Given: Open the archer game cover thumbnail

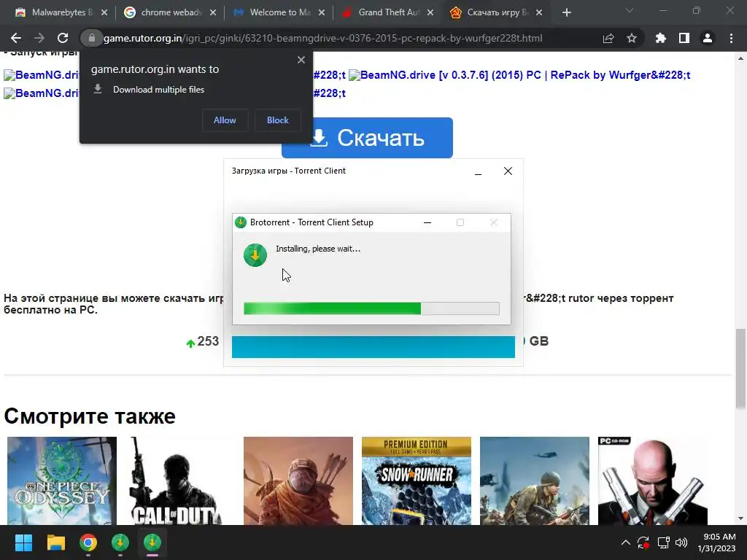Looking at the screenshot, I should (298, 481).
